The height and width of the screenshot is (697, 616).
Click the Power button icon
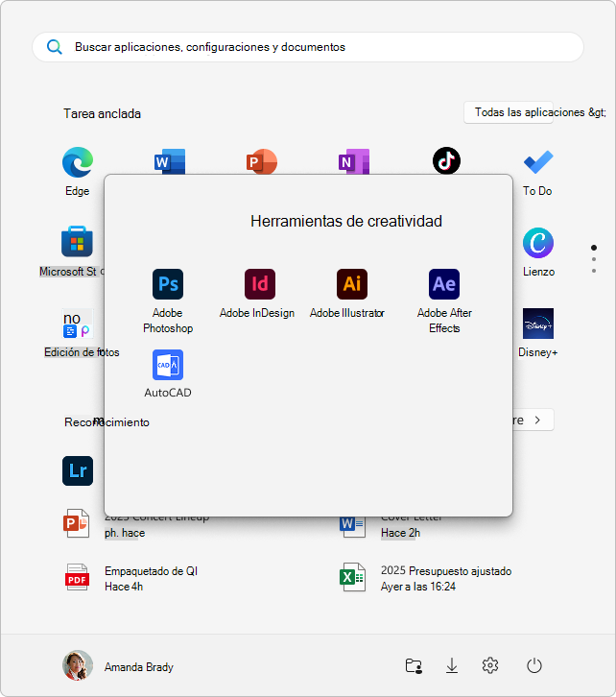click(x=533, y=665)
